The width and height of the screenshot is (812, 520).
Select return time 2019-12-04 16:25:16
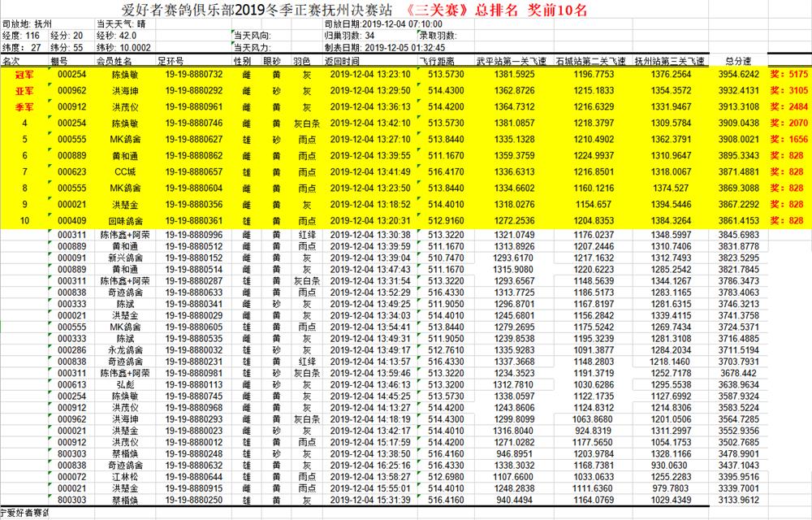tap(370, 466)
